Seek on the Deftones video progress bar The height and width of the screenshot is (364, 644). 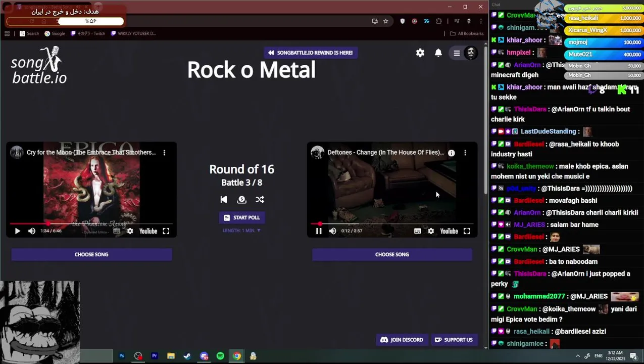[x=392, y=223]
